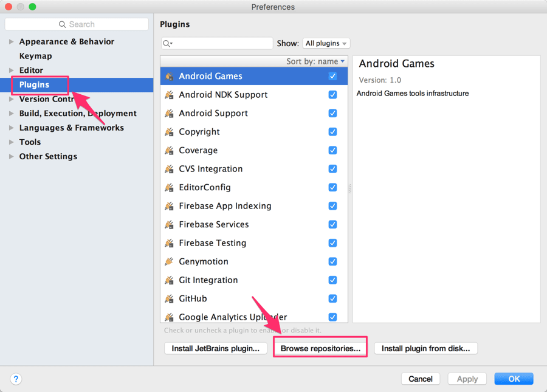Expand the Tools settings section

(x=11, y=142)
